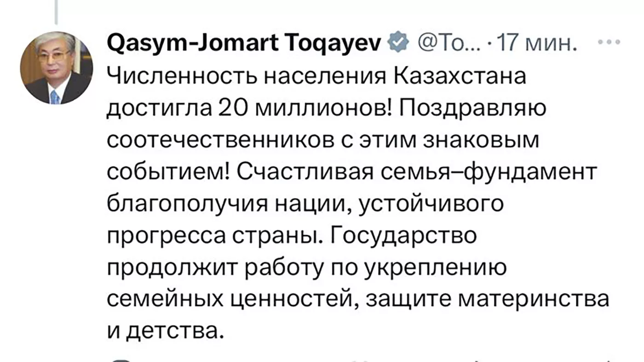This screenshot has height=362, width=644.
Task: Click the word 'Поздравляю' in the tweet
Action: pyautogui.click(x=470, y=109)
